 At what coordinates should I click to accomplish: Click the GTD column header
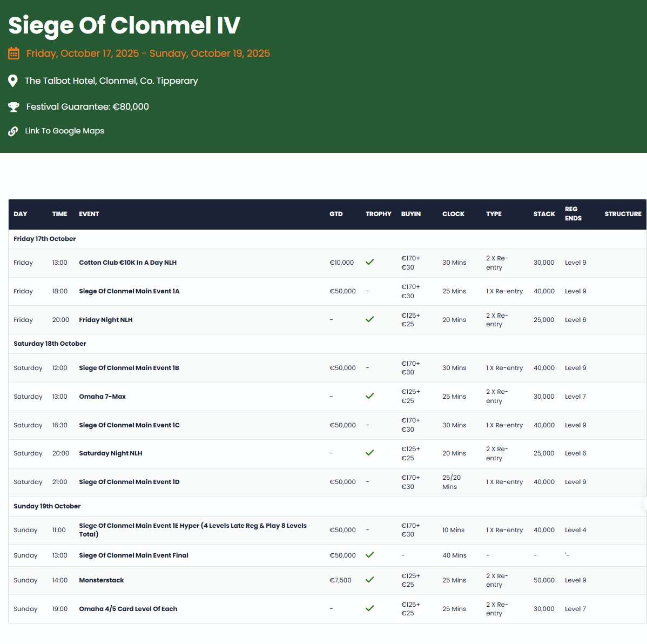pos(336,214)
